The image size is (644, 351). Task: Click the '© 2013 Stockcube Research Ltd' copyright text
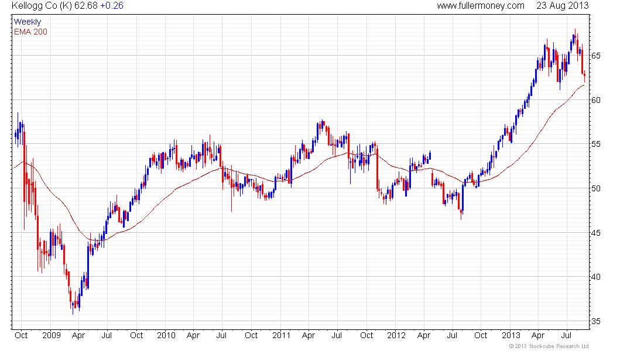[549, 346]
